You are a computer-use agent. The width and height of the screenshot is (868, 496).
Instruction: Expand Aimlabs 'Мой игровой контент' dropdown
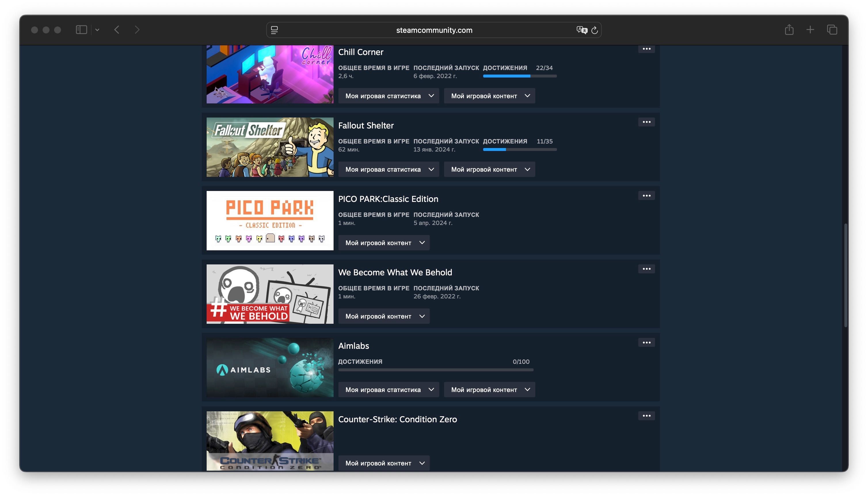[x=489, y=389]
